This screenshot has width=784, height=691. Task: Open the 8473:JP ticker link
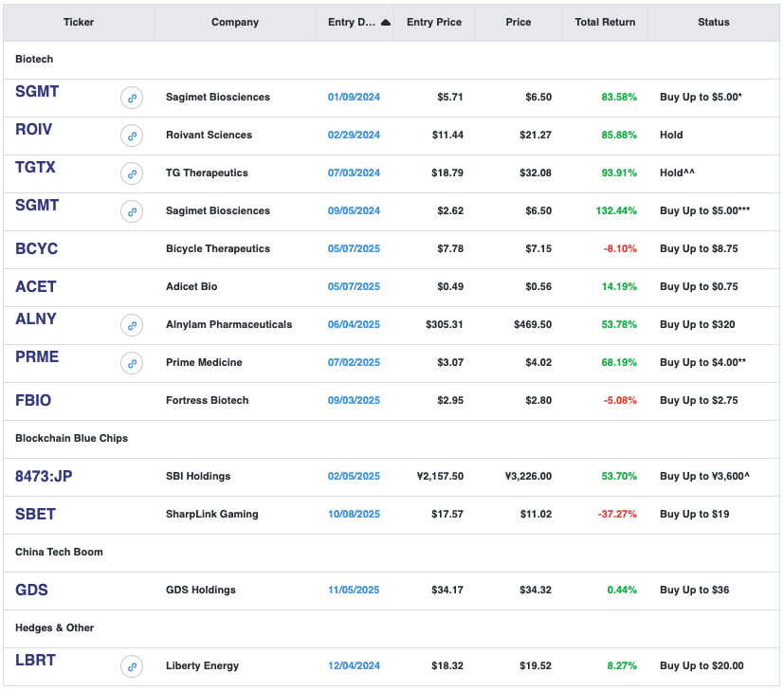(x=44, y=476)
